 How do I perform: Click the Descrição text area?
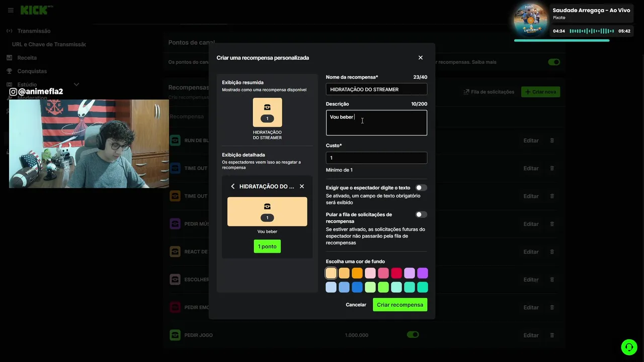click(376, 123)
